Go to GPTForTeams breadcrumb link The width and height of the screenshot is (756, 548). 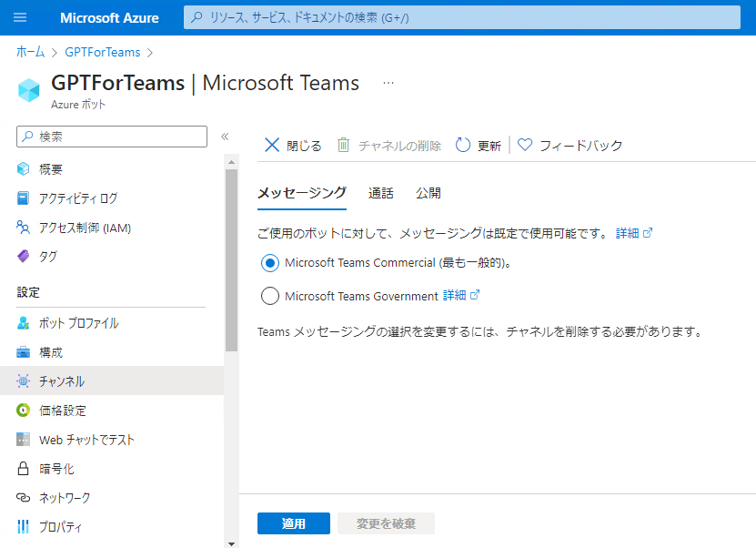[103, 52]
